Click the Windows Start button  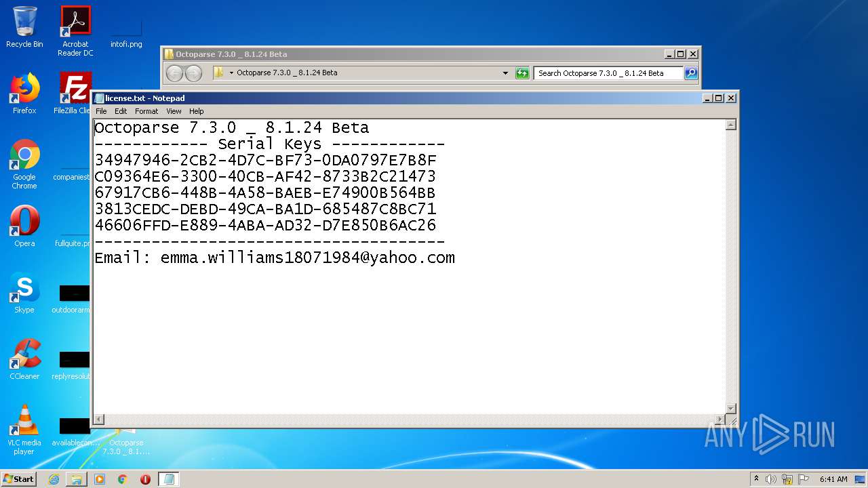point(18,479)
